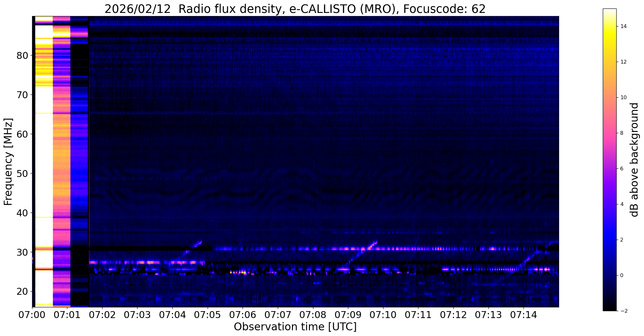Click the 07:07 time tick label

click(x=278, y=315)
